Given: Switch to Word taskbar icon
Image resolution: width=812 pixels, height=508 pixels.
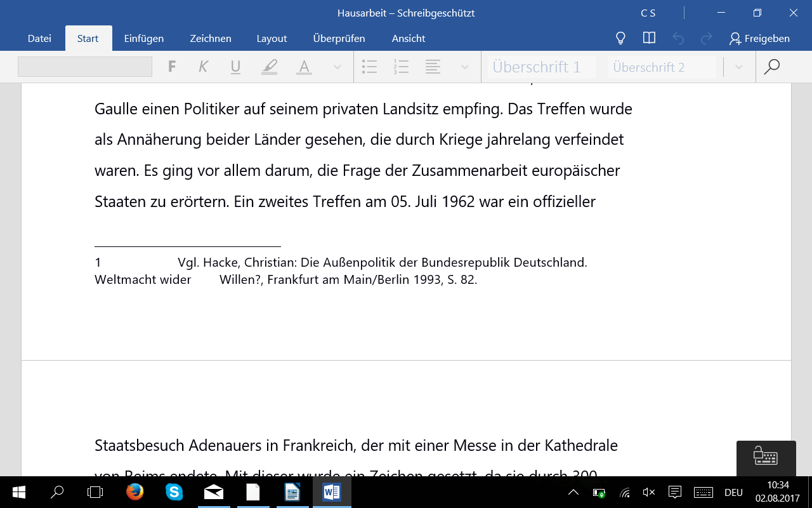Looking at the screenshot, I should (x=331, y=492).
